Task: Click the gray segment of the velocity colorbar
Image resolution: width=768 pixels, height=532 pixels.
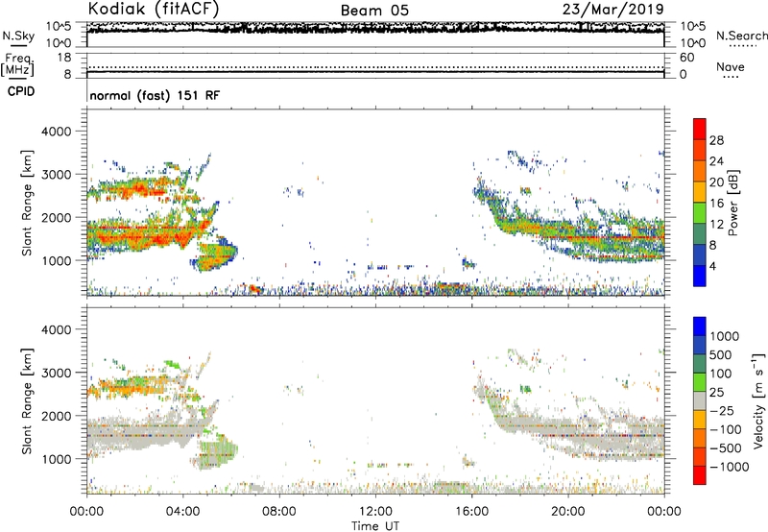Action: (x=700, y=400)
